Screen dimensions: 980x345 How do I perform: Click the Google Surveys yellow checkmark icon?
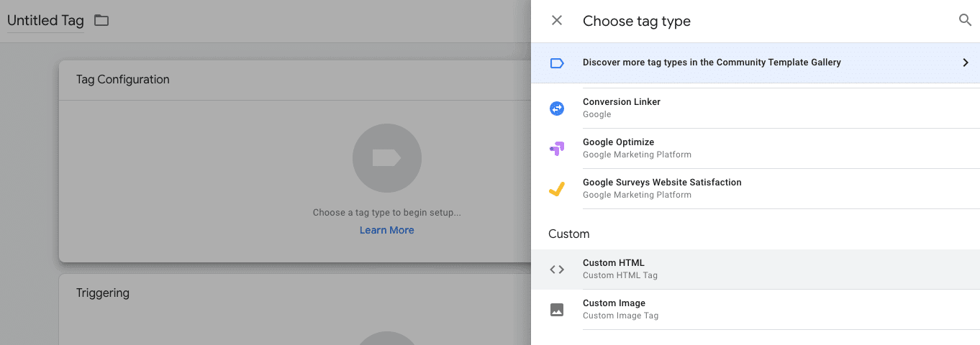pos(557,189)
